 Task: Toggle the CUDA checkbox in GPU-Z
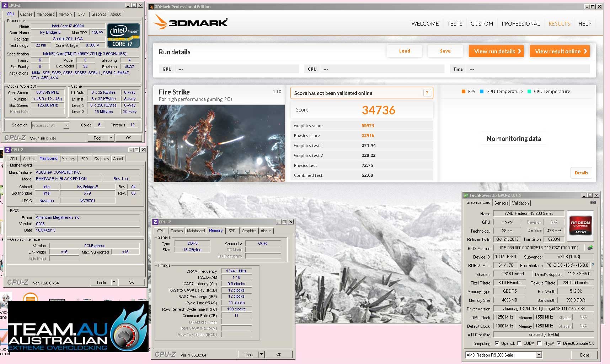(x=519, y=343)
